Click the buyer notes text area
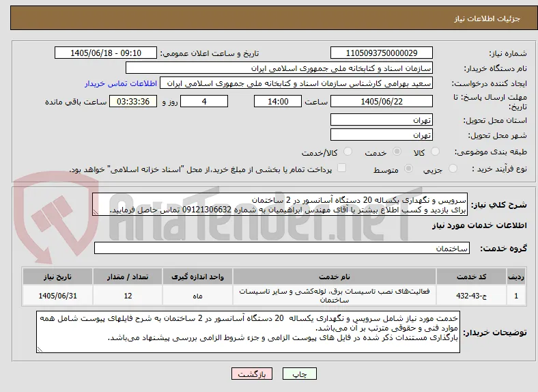The height and width of the screenshot is (392, 538). pos(248,332)
